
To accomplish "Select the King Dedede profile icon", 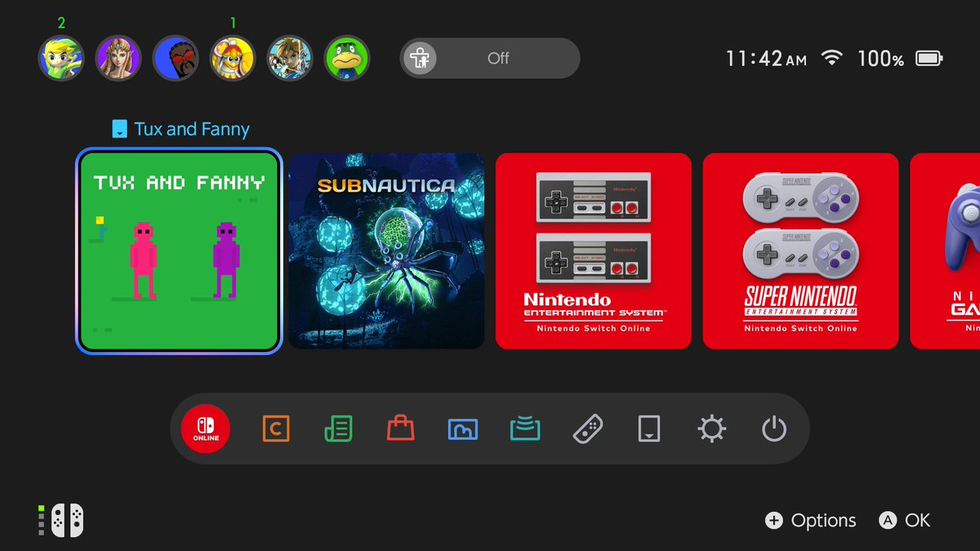I will [x=233, y=58].
